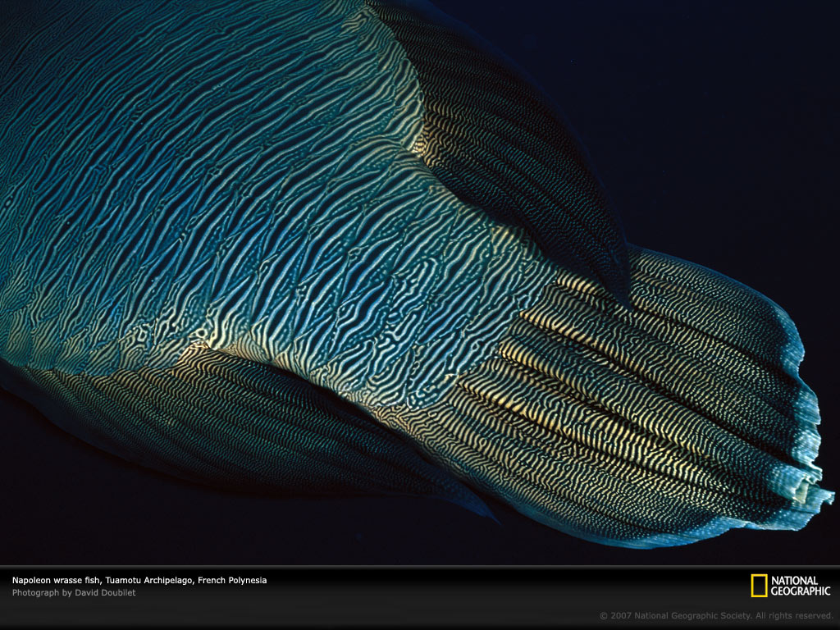Click the lower anal fin of the fish
The height and width of the screenshot is (630, 840).
point(246,427)
